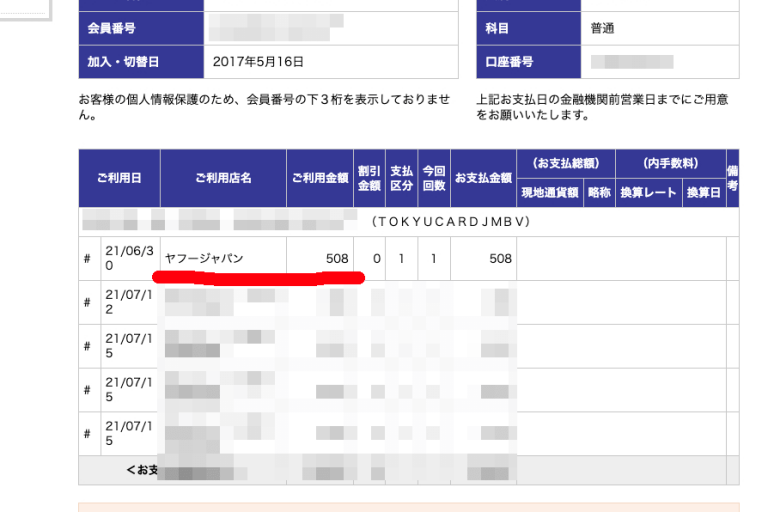Select the 21/06/30 usage date cell

[x=129, y=259]
